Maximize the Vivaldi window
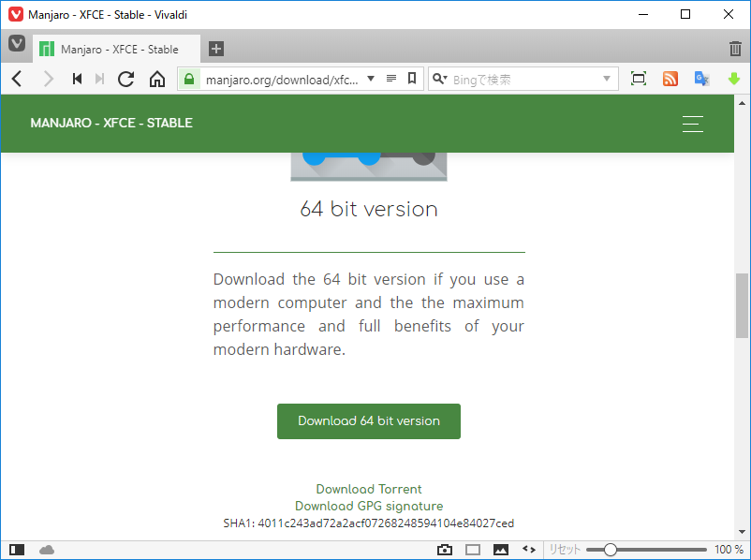The height and width of the screenshot is (560, 751). pyautogui.click(x=685, y=14)
